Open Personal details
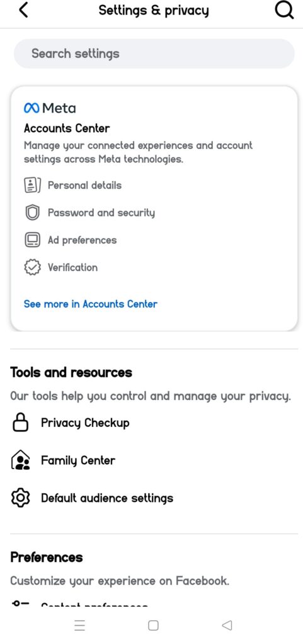Screen dimensions: 303x644 [x=84, y=186]
